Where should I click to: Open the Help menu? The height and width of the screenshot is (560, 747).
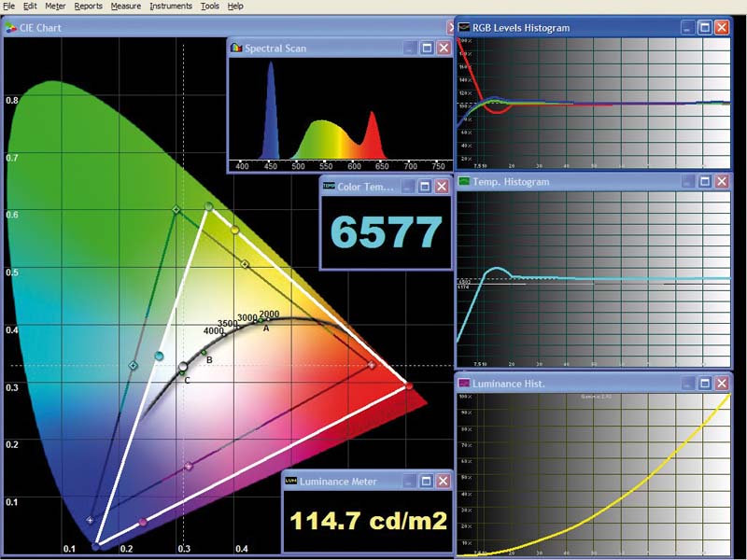point(235,7)
